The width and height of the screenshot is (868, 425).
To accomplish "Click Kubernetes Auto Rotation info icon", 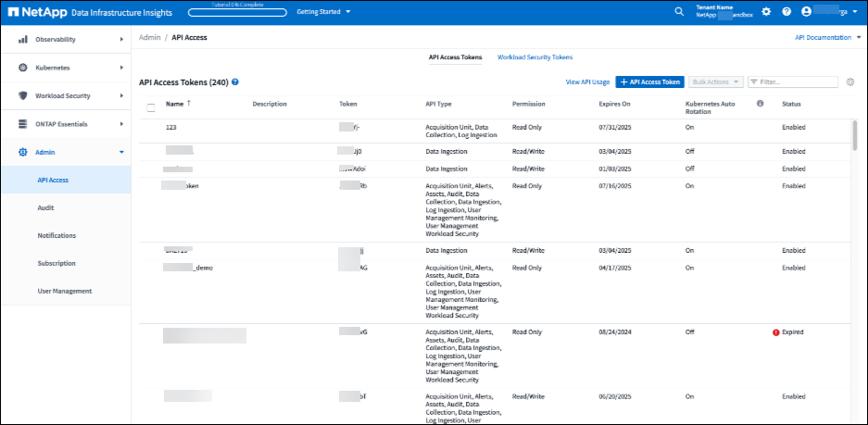I will click(760, 104).
